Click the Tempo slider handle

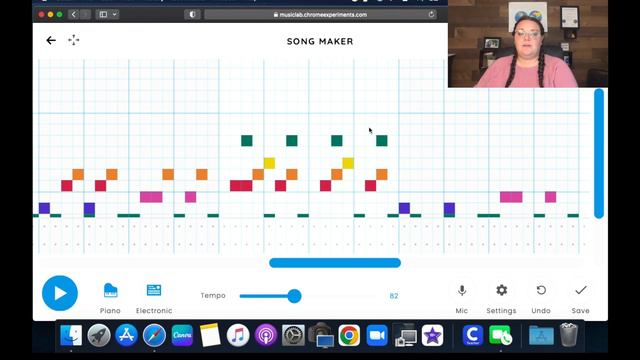pos(294,296)
